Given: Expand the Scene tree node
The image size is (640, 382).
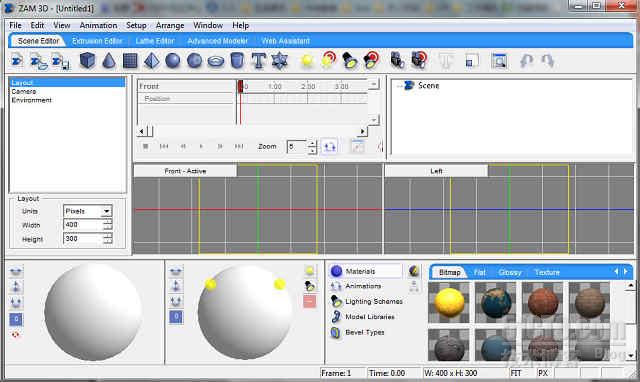Looking at the screenshot, I should (x=400, y=86).
